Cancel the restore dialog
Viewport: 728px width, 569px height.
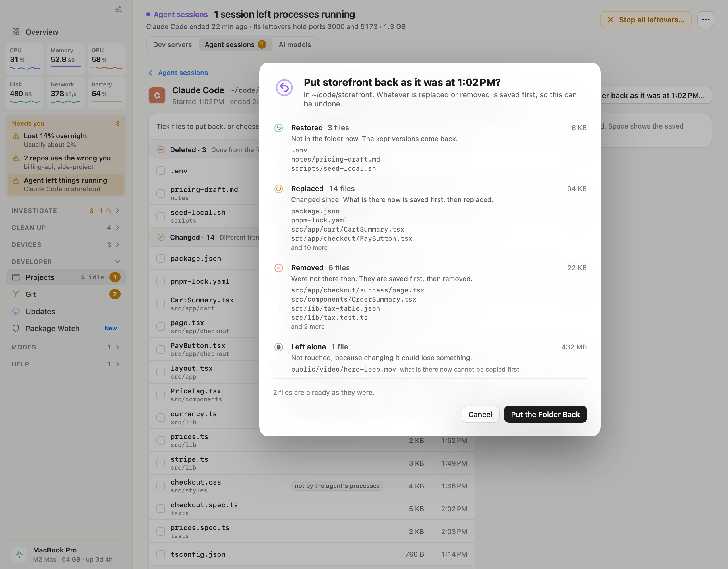[480, 414]
